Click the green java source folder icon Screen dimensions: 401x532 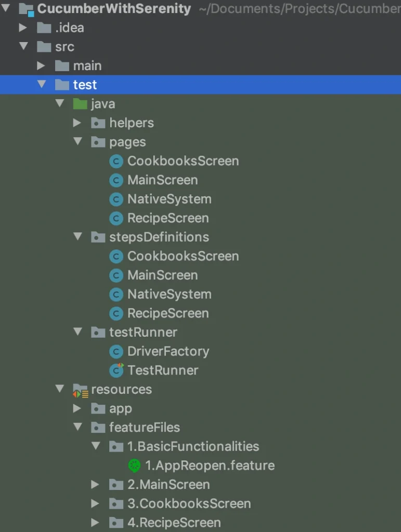point(80,103)
